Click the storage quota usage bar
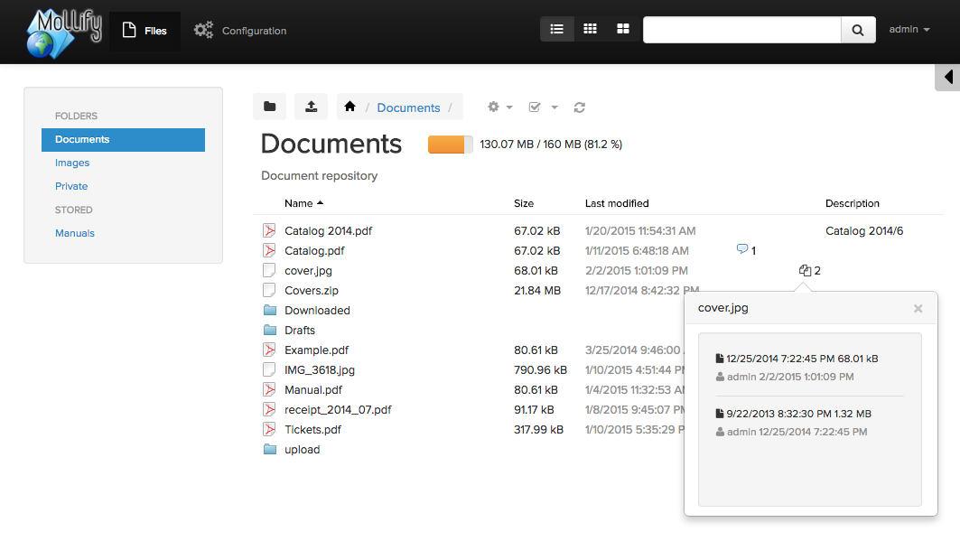960x560 pixels. pos(450,145)
